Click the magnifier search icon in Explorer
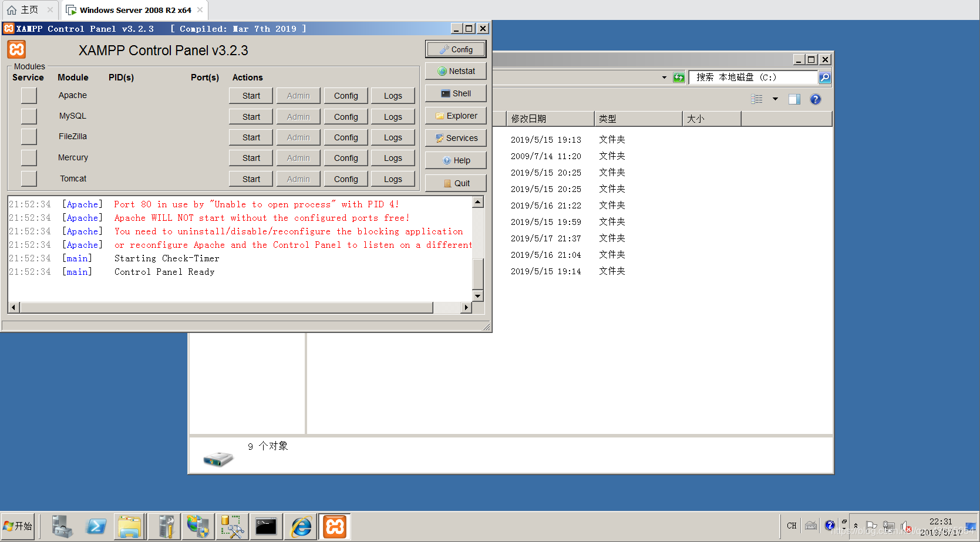980x542 pixels. (x=824, y=78)
